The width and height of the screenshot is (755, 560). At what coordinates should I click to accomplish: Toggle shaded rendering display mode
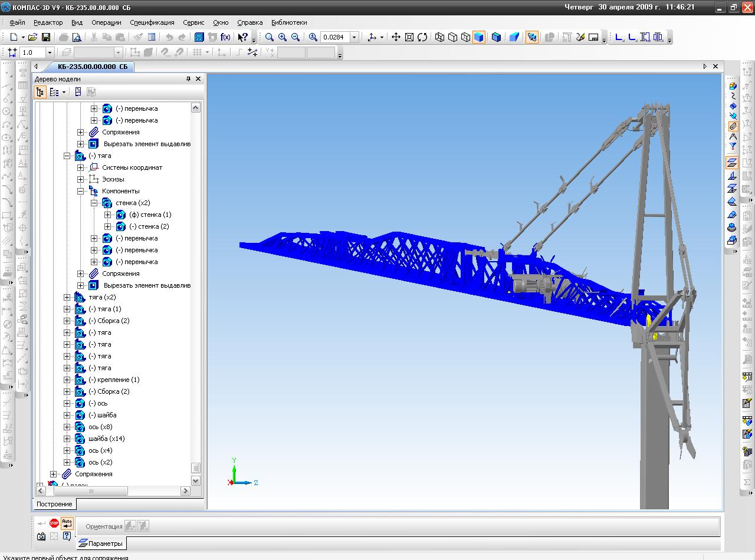[479, 37]
